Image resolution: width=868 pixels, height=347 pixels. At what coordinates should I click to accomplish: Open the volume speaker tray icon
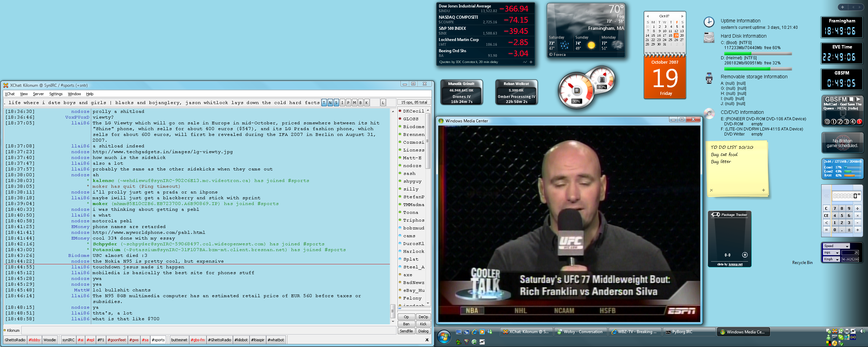[x=862, y=331]
